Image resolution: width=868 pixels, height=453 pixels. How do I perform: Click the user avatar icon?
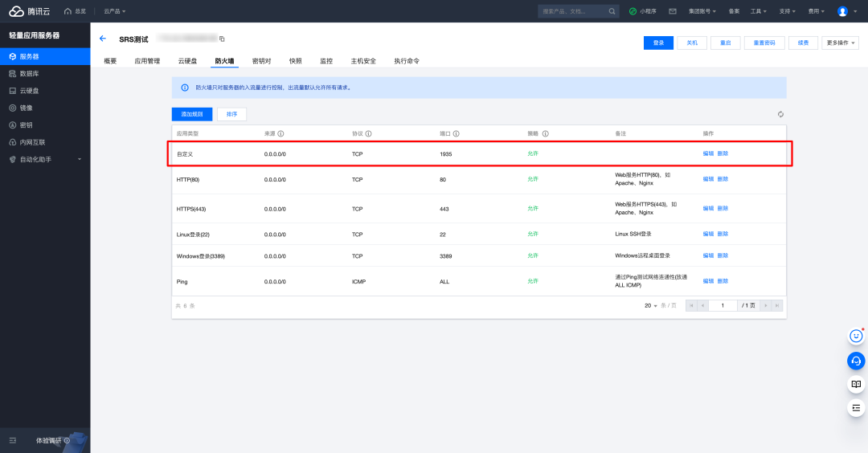point(842,11)
